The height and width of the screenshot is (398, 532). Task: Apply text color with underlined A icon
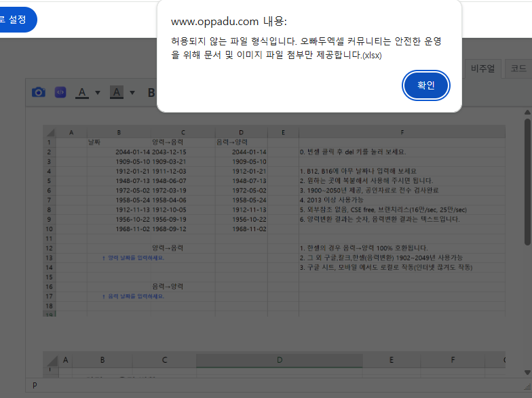82,92
